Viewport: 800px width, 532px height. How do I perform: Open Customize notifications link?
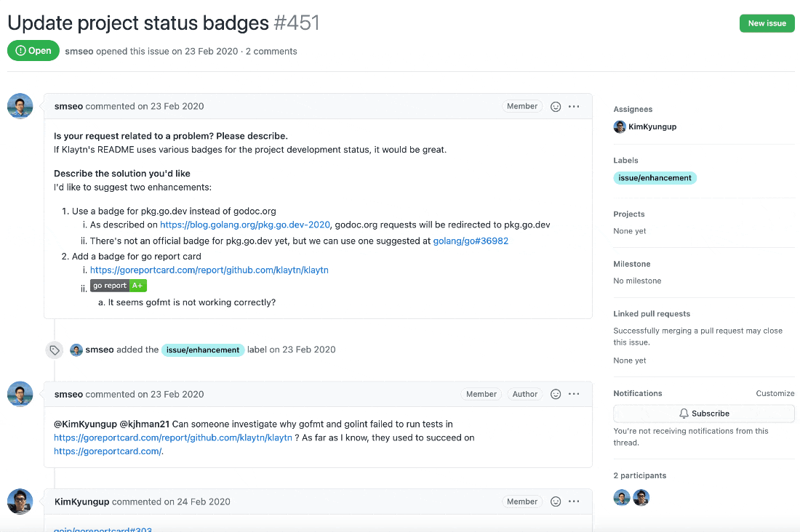click(x=775, y=393)
